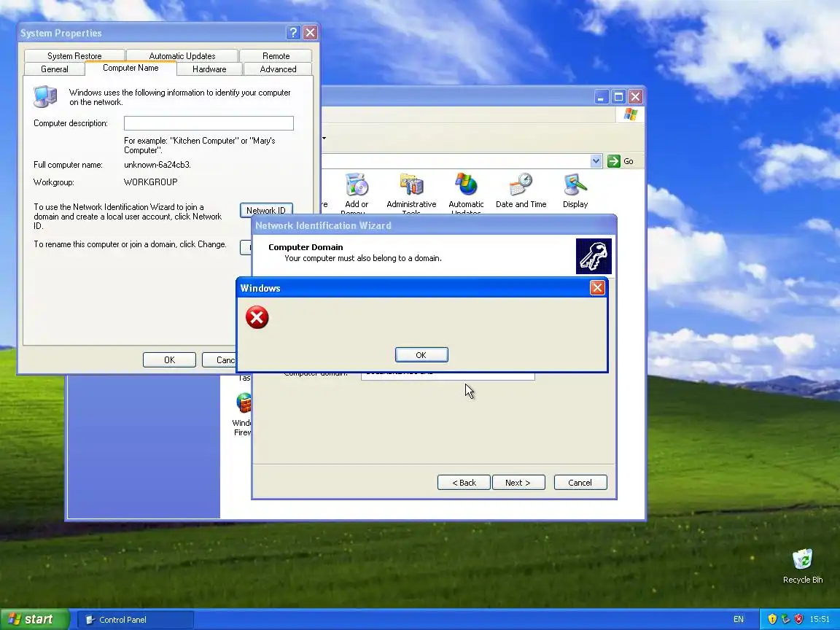Open the Start menu
The image size is (840, 630).
click(34, 619)
